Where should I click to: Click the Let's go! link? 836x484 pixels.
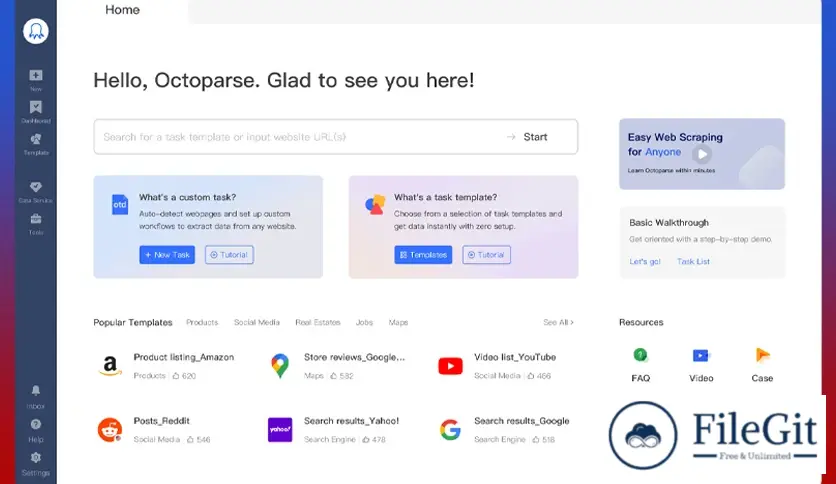click(x=645, y=262)
